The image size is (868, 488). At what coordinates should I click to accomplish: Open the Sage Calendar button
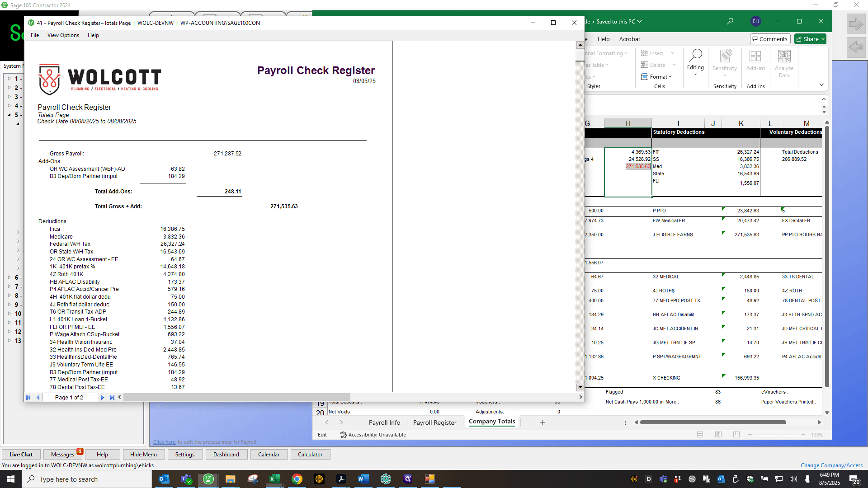point(269,455)
